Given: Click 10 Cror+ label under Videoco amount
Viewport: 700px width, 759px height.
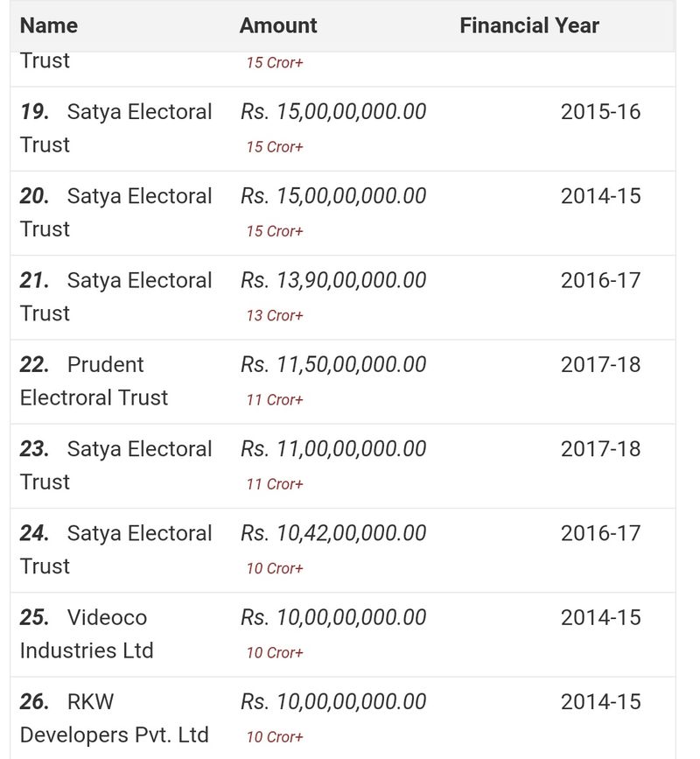Looking at the screenshot, I should pos(275,652).
